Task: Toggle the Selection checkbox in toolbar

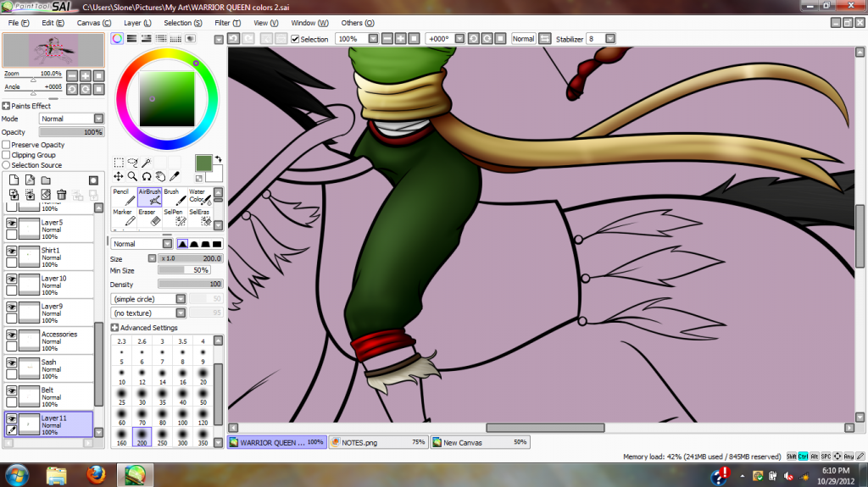Action: tap(295, 39)
